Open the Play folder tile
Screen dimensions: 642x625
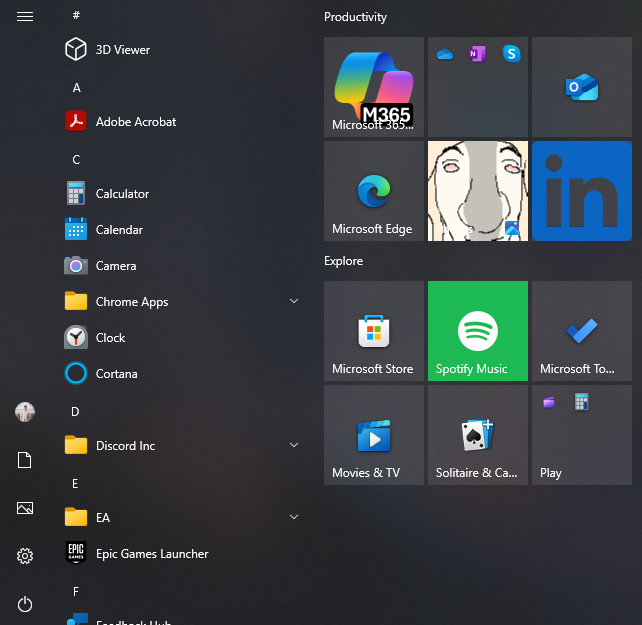(582, 435)
